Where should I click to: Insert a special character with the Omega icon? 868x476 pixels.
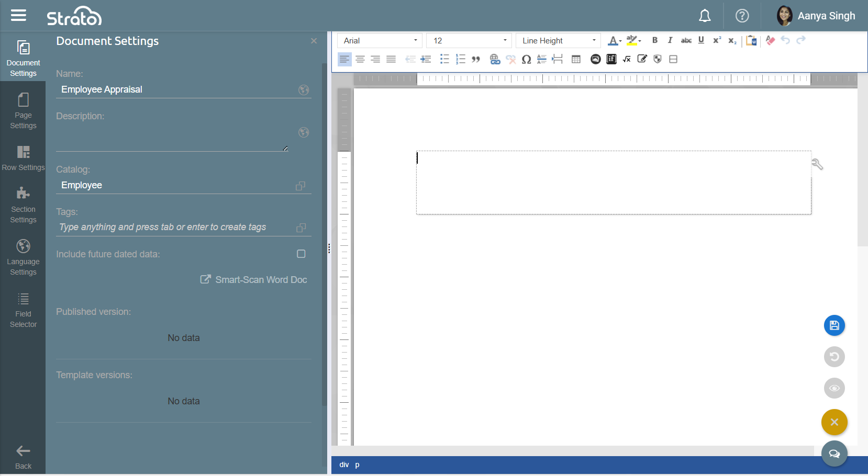(526, 59)
